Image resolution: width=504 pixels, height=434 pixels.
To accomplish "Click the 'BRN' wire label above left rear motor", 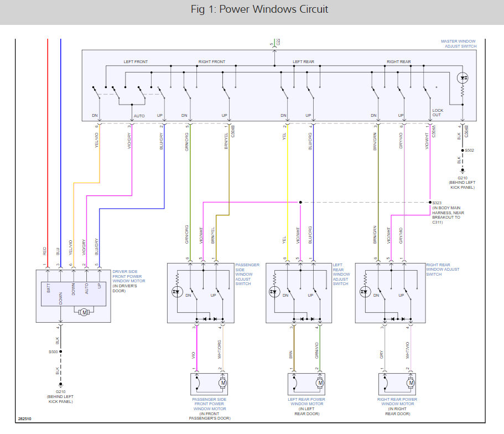I will [291, 354].
